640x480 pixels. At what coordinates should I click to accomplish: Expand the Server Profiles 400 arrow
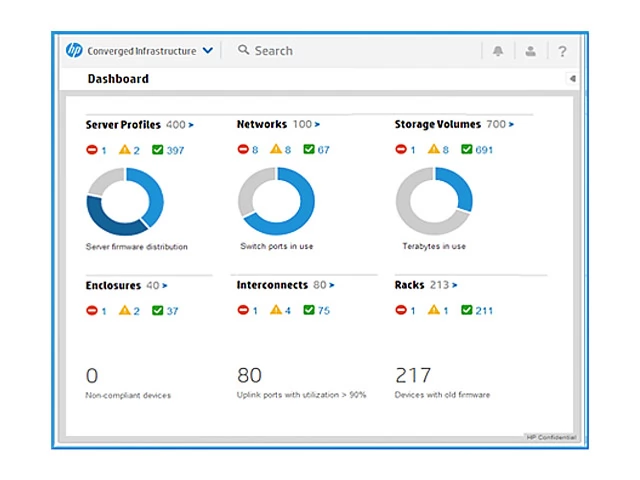point(191,125)
